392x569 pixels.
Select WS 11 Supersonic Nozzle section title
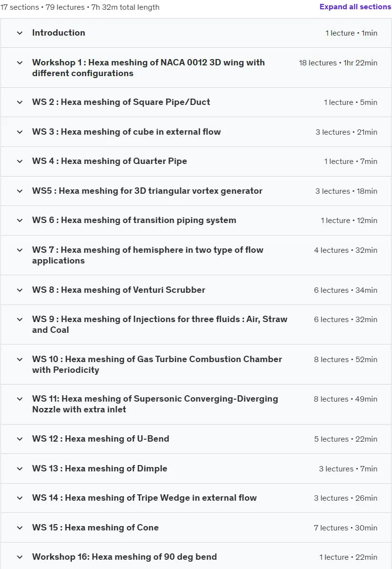[x=155, y=404]
